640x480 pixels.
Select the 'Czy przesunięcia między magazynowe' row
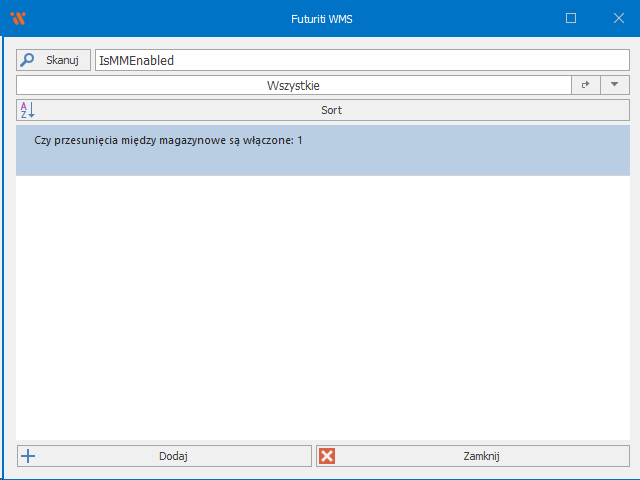coord(160,141)
